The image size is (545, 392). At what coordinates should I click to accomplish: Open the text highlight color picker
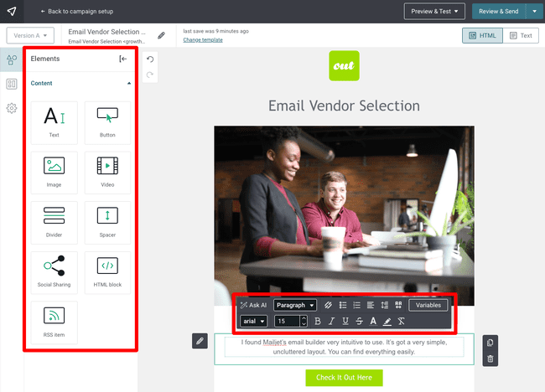pos(387,321)
